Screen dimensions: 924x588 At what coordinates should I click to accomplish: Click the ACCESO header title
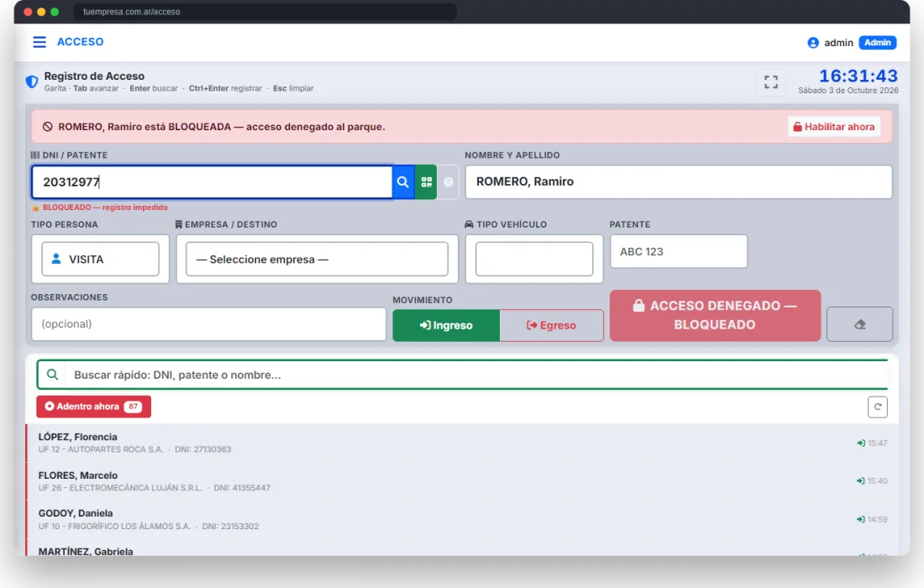[80, 42]
